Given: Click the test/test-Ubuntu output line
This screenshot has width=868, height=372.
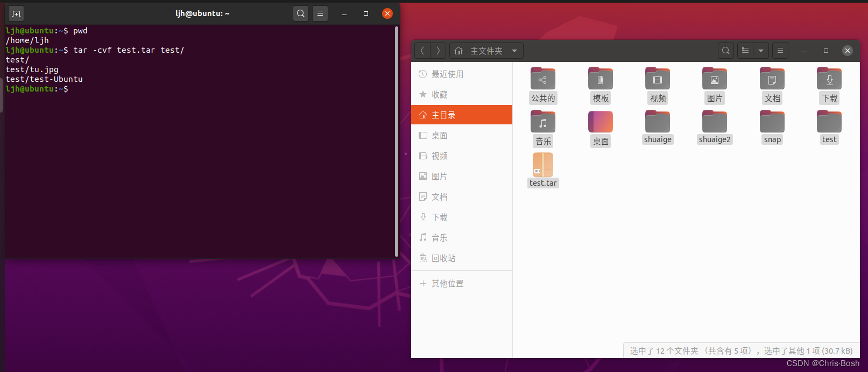Looking at the screenshot, I should click(44, 79).
